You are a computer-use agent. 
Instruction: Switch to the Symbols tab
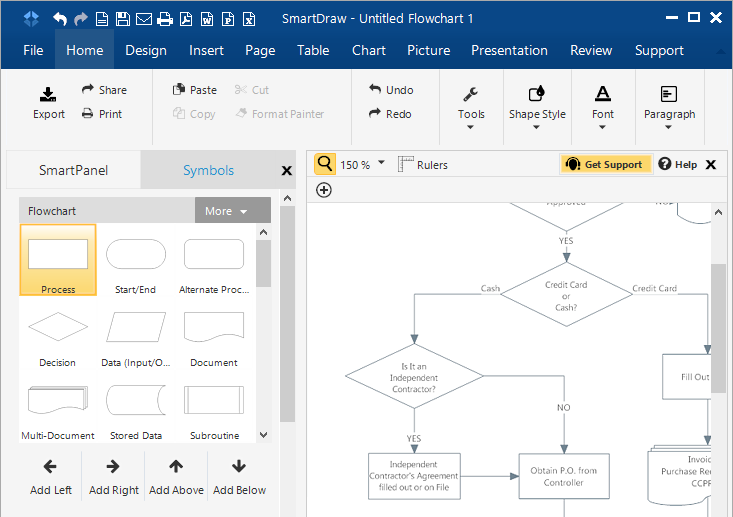(x=208, y=170)
